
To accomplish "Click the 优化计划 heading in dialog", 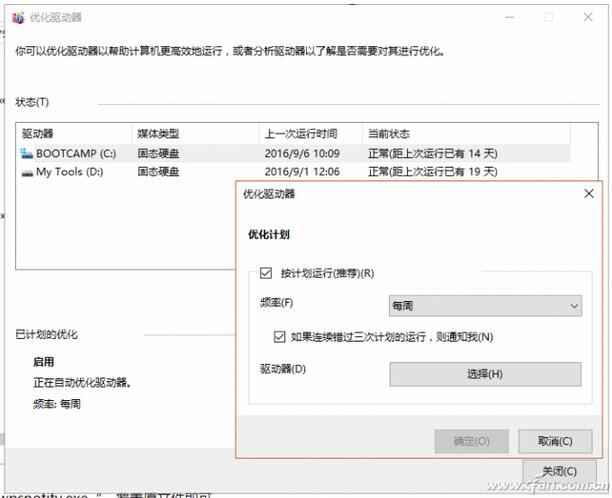I will coord(269,235).
